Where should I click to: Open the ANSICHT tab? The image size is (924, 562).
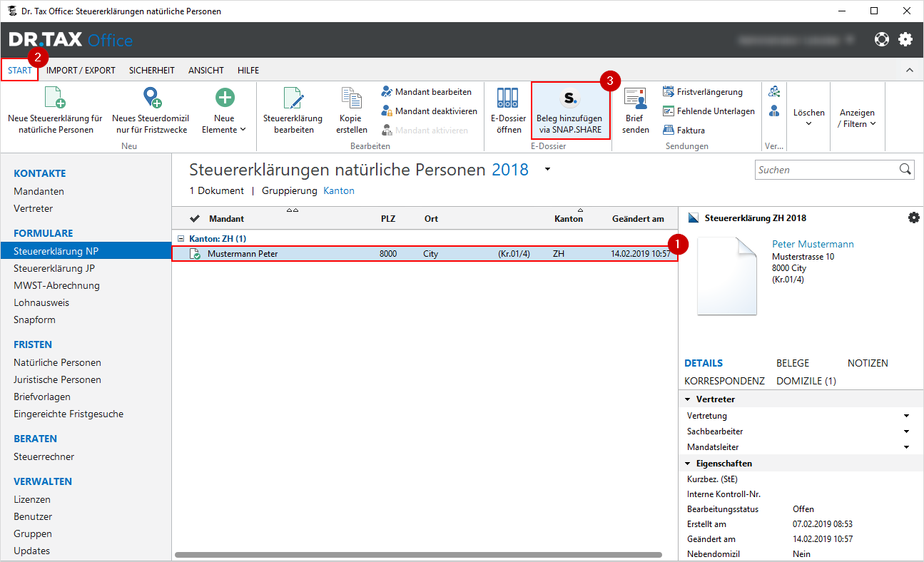pos(206,71)
